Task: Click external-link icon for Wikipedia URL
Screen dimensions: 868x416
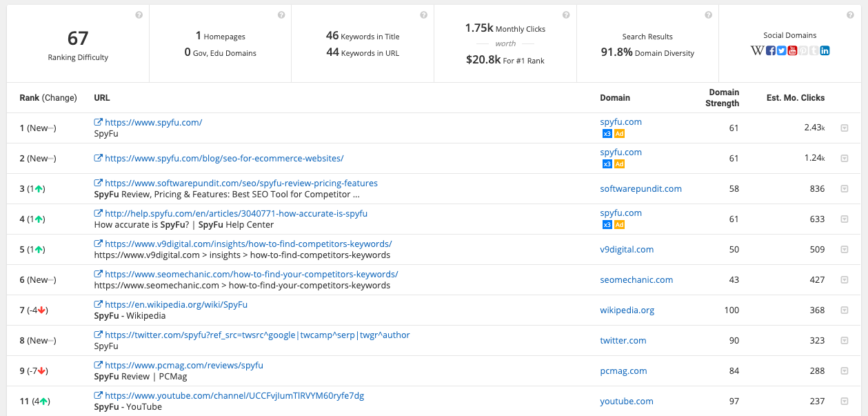Action: point(99,305)
